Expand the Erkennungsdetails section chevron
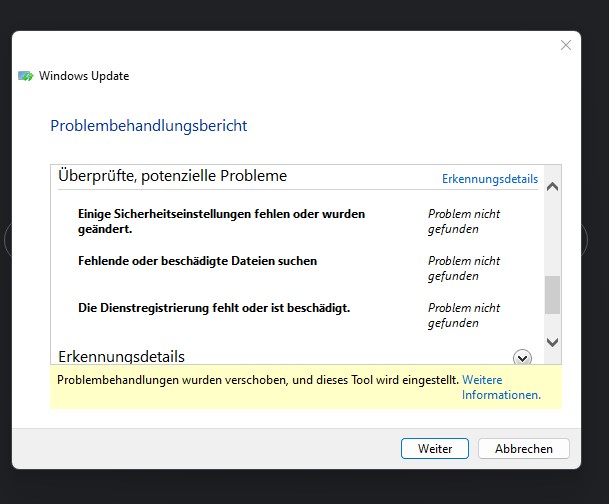609x504 pixels. [522, 358]
